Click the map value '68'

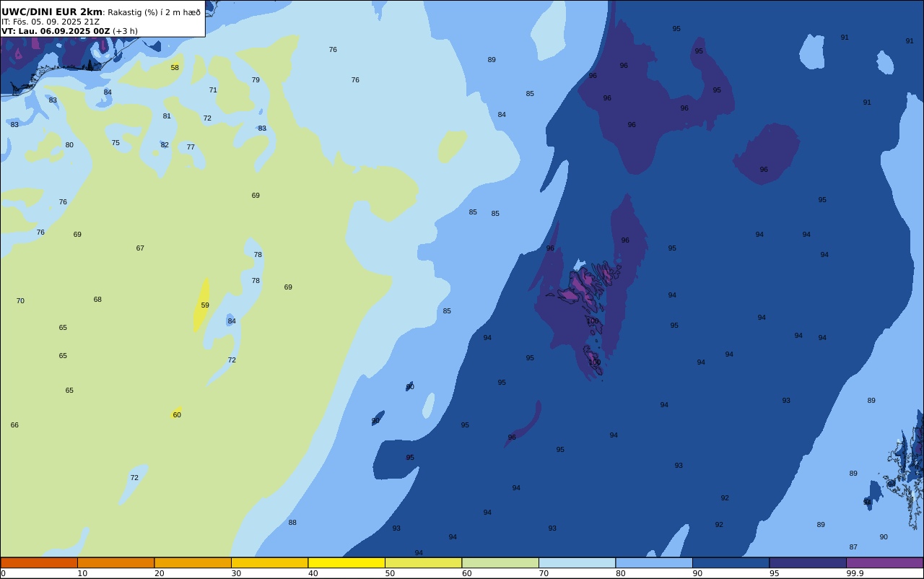click(97, 300)
